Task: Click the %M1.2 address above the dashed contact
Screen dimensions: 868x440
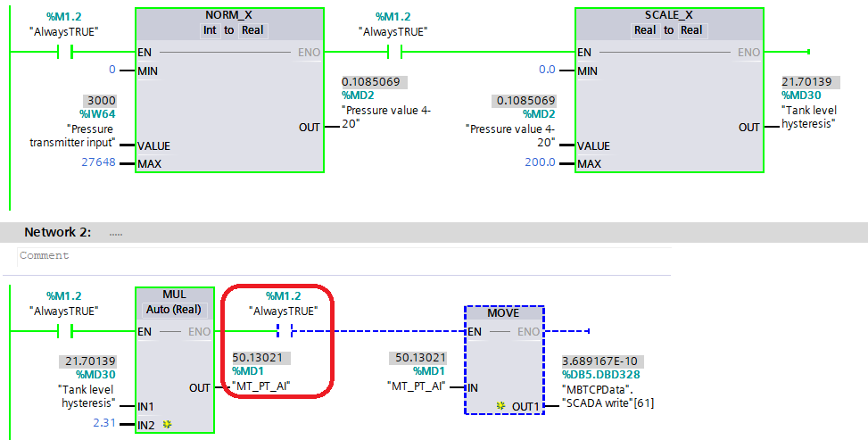Action: (x=284, y=296)
